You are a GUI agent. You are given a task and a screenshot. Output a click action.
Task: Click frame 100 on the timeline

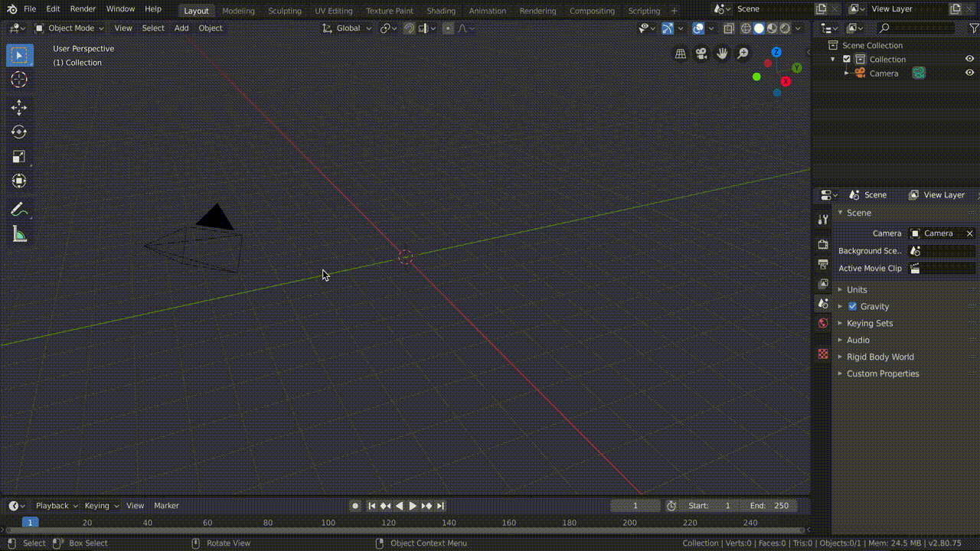[328, 523]
